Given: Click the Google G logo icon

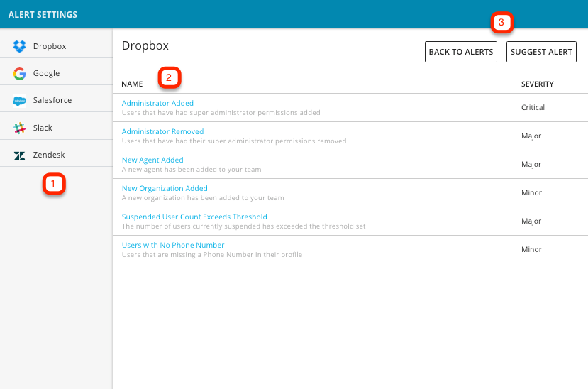Looking at the screenshot, I should (x=19, y=74).
